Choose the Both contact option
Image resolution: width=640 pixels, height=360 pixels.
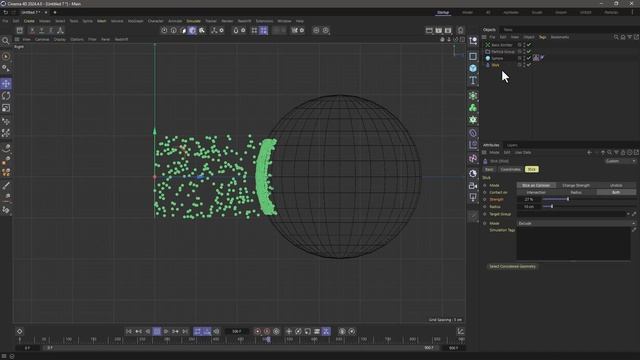(x=616, y=192)
